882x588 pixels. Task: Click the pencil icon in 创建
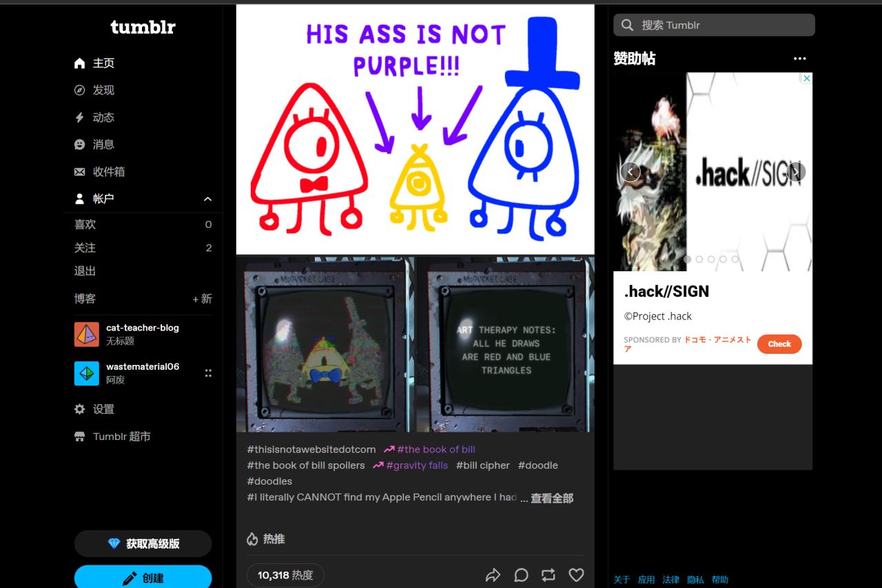[x=130, y=578]
